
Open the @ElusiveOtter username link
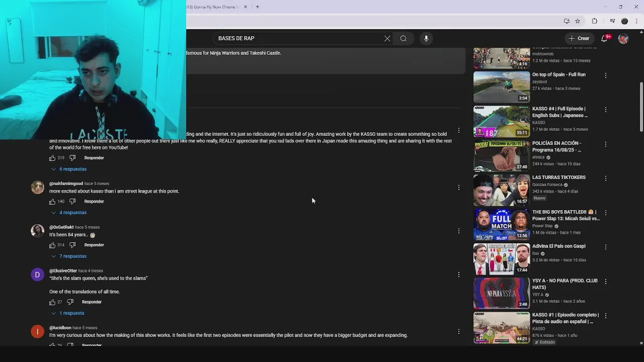click(x=63, y=271)
